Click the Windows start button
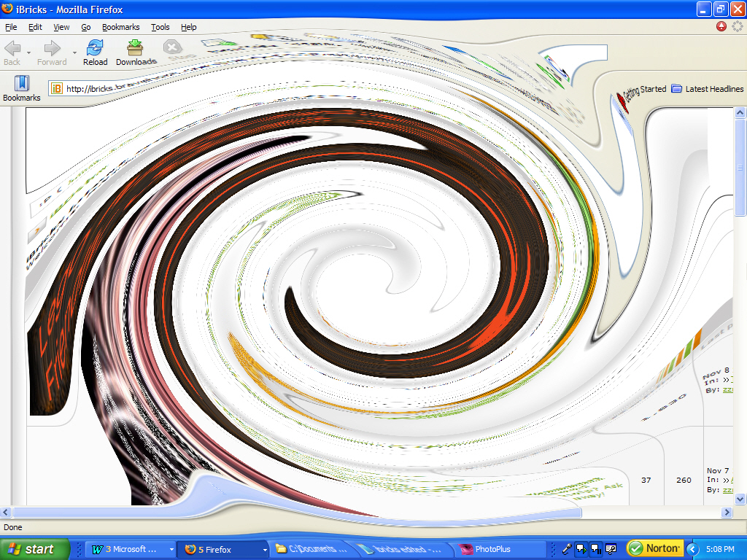This screenshot has width=747, height=560. (x=34, y=549)
